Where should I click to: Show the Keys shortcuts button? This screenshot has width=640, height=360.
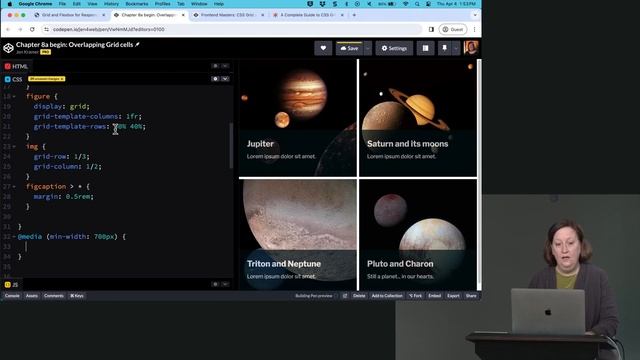[x=77, y=296]
